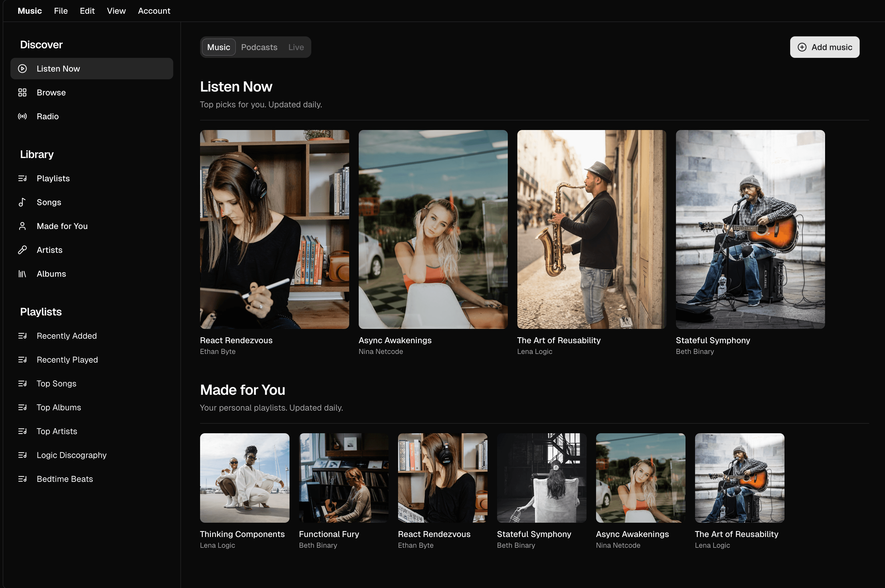The image size is (885, 588).
Task: Switch to the Podcasts tab
Action: point(259,47)
